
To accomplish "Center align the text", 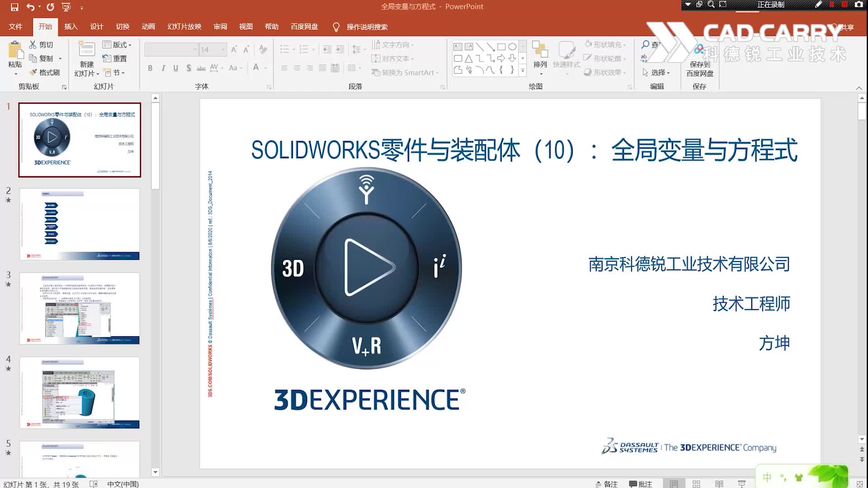I will (x=297, y=68).
